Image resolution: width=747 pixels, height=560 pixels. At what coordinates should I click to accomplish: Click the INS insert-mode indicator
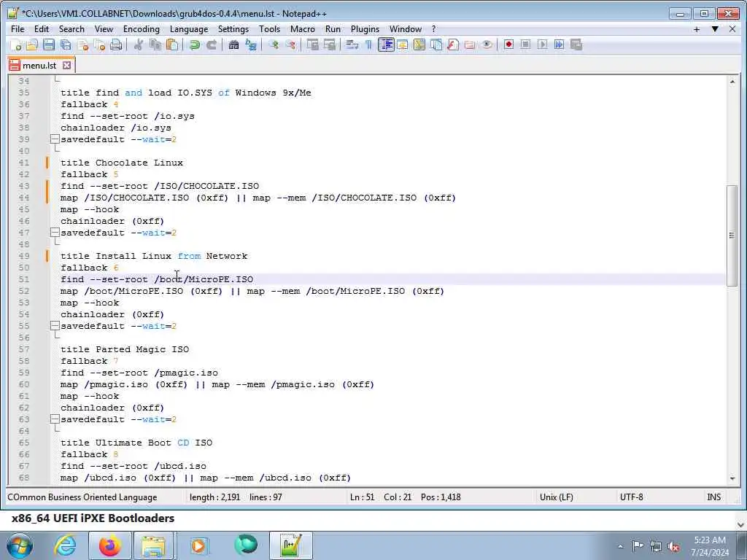713,497
